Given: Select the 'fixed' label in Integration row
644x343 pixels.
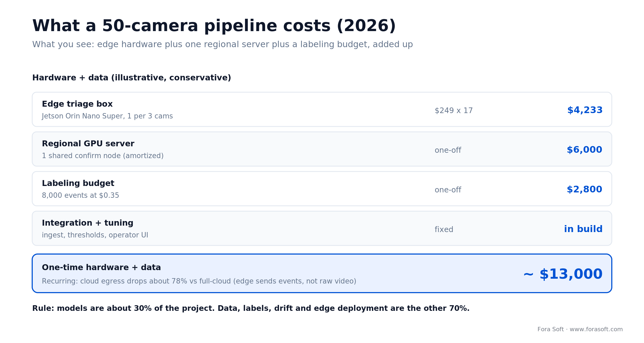Looking at the screenshot, I should (x=444, y=230).
